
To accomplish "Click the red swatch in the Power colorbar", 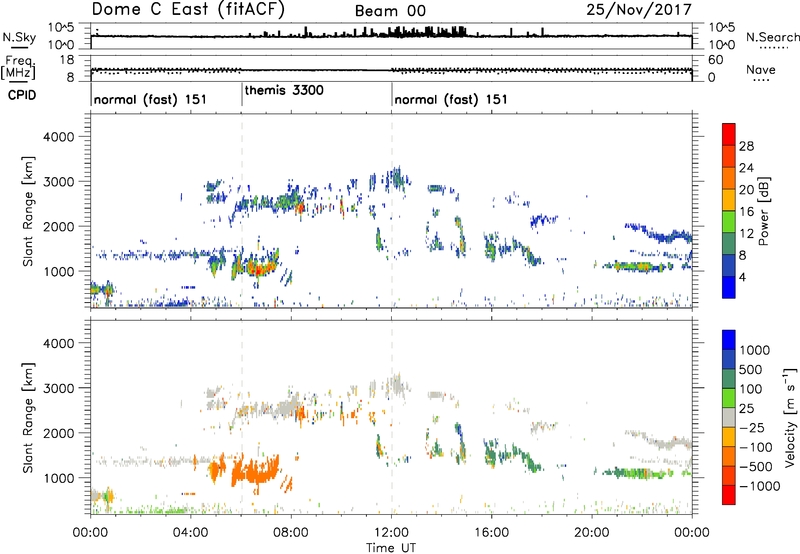I will pos(729,134).
